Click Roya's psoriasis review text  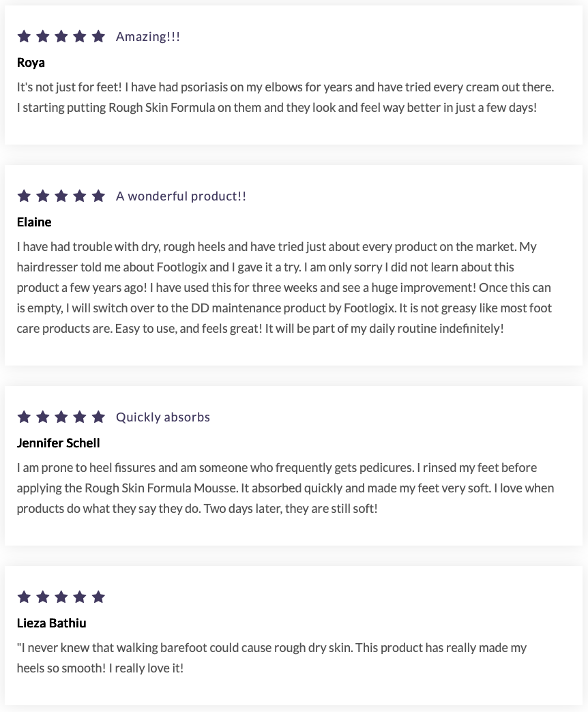[x=285, y=98]
